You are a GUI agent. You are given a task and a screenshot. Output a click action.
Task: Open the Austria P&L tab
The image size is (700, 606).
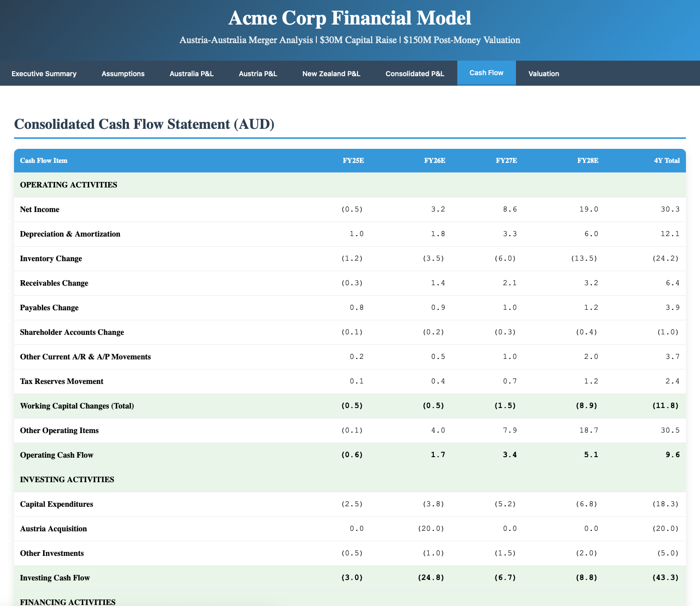(x=258, y=73)
